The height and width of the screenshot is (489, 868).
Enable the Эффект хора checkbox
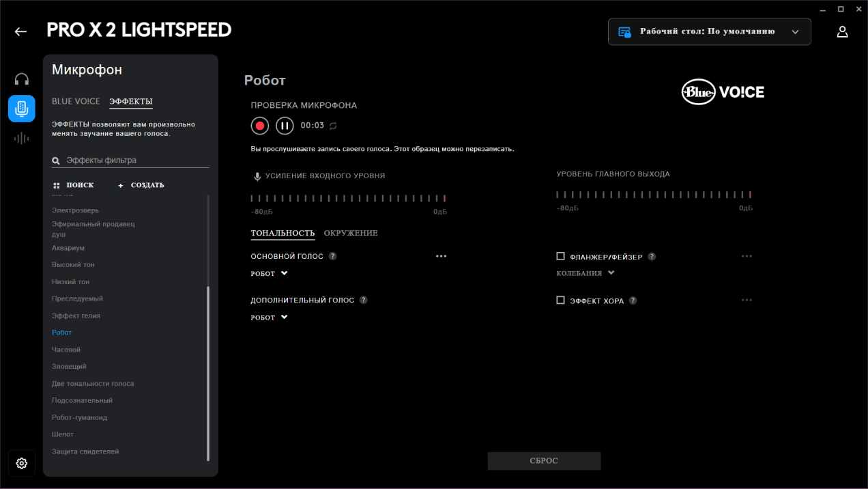(x=560, y=300)
